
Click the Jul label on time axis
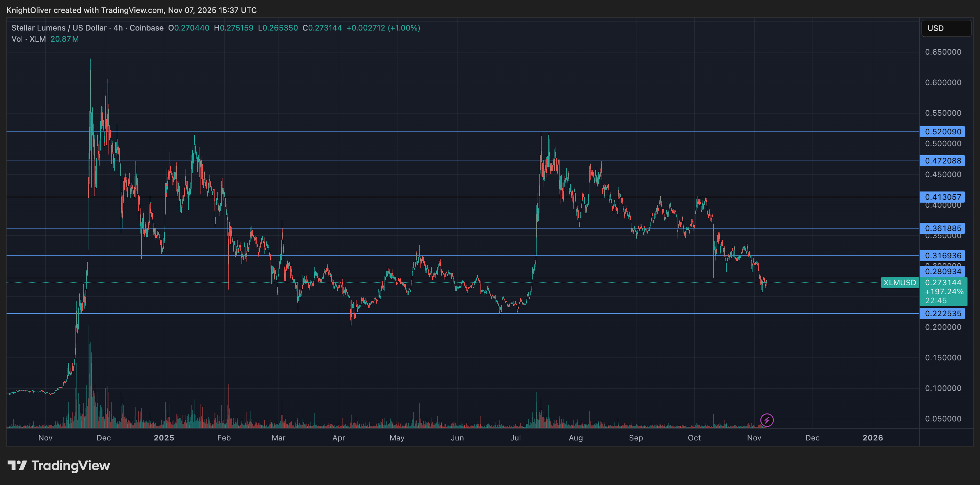click(515, 438)
